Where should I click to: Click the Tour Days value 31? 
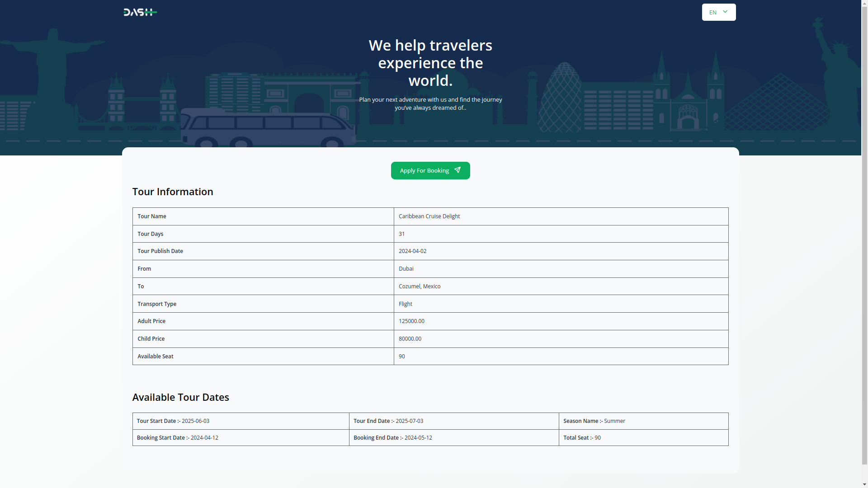[401, 234]
